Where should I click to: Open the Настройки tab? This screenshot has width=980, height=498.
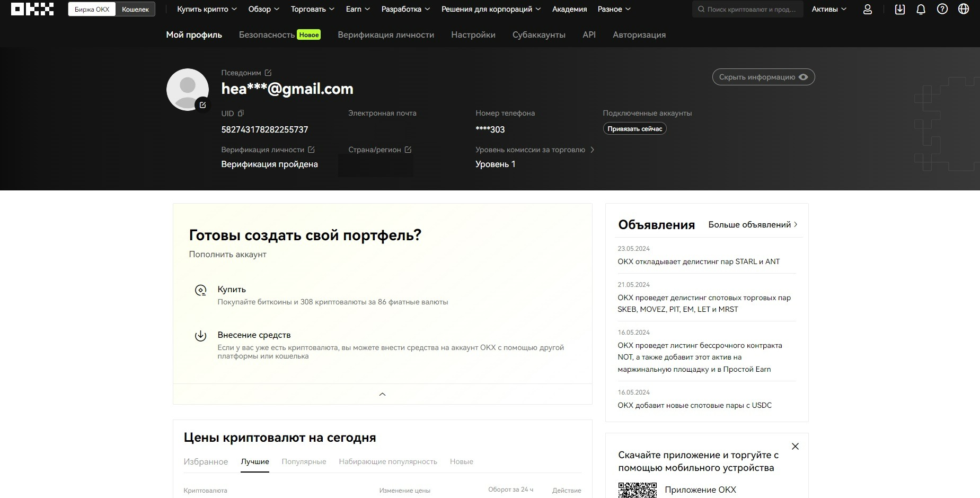[473, 34]
